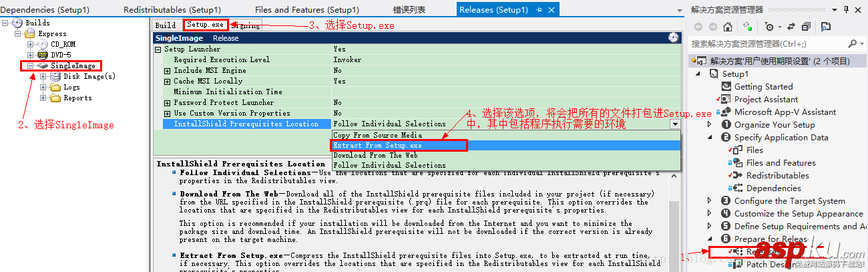Click the Home icon in Solution Explorer toolbar
This screenshot has height=272, width=868.
(728, 27)
